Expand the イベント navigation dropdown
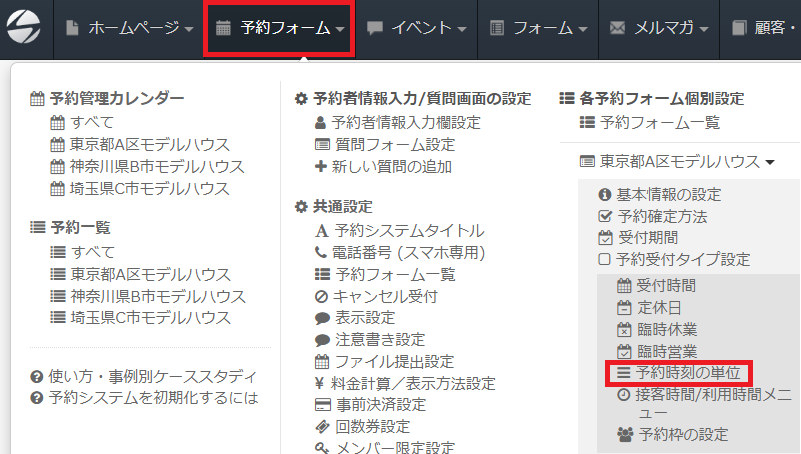This screenshot has width=801, height=454. 416,28
